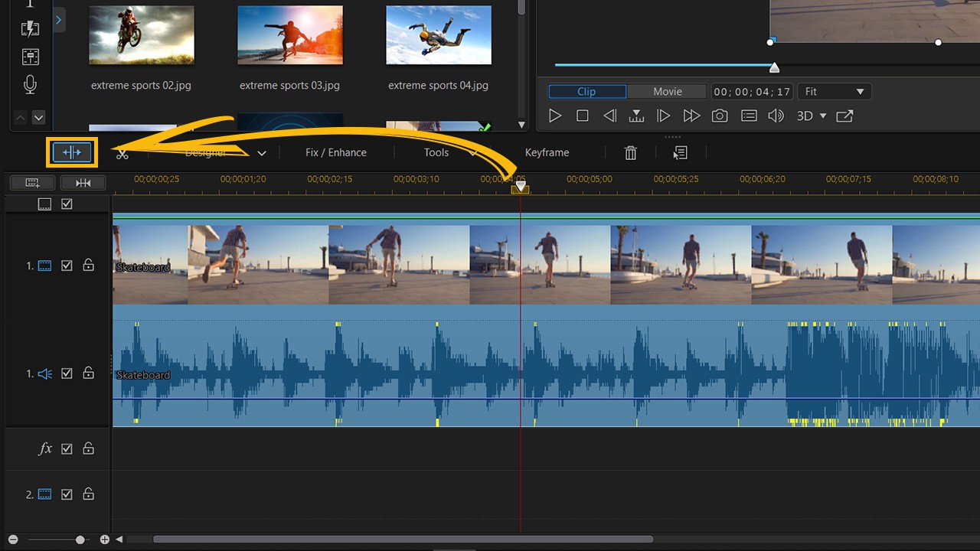
Task: Toggle the chapter track checkbox
Action: click(67, 204)
